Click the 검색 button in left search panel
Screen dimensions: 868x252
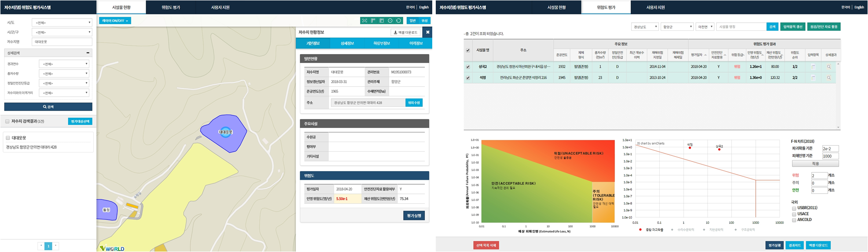48,107
